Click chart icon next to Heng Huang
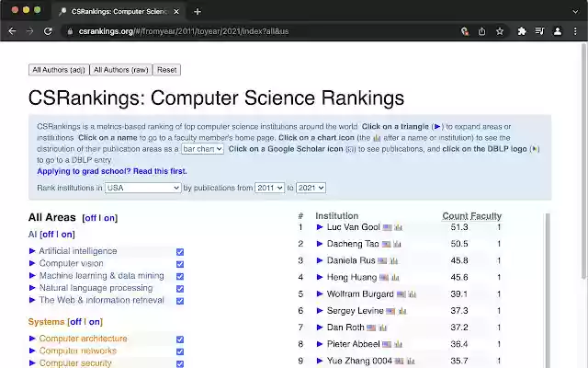Image resolution: width=588 pixels, height=368 pixels. click(x=395, y=278)
